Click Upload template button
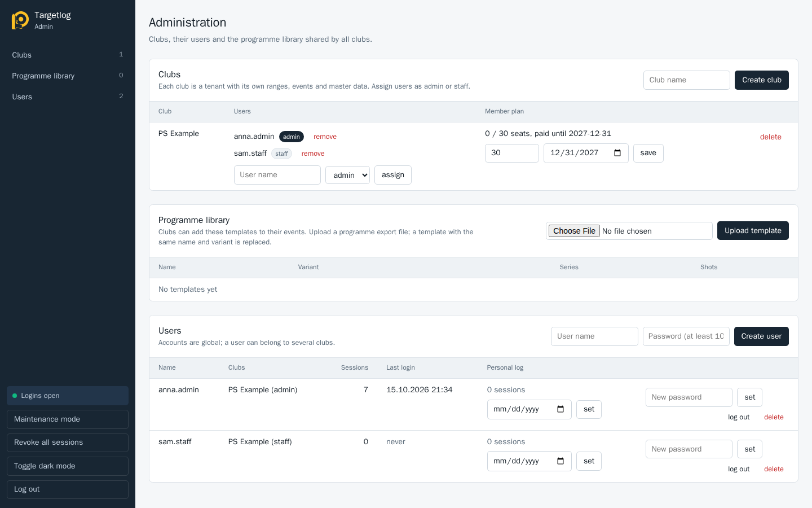Viewport: 812px width, 508px height. tap(753, 231)
